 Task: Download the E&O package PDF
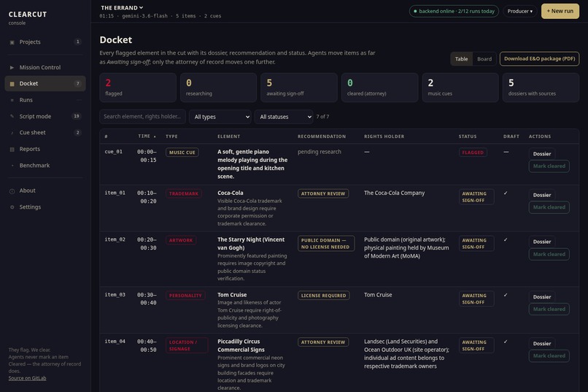click(539, 58)
